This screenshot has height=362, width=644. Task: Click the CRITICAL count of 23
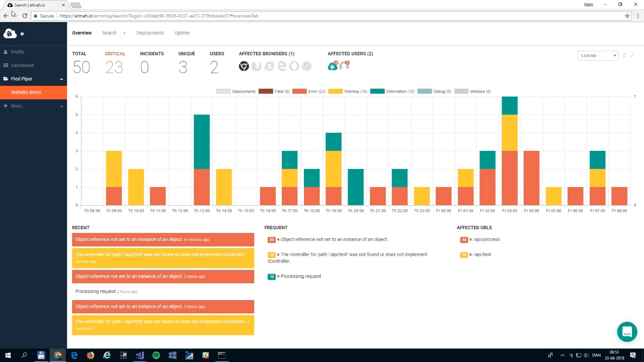(114, 67)
